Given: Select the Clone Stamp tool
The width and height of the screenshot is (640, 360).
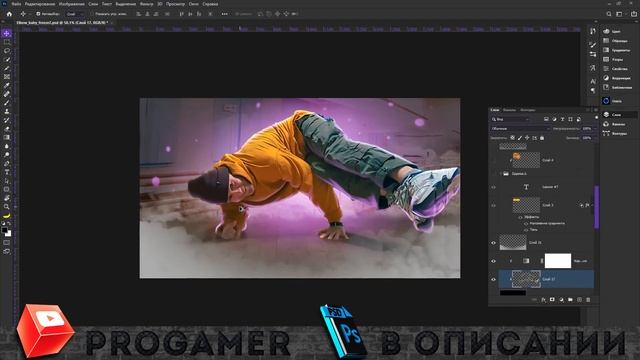Looking at the screenshot, I should pos(7,111).
